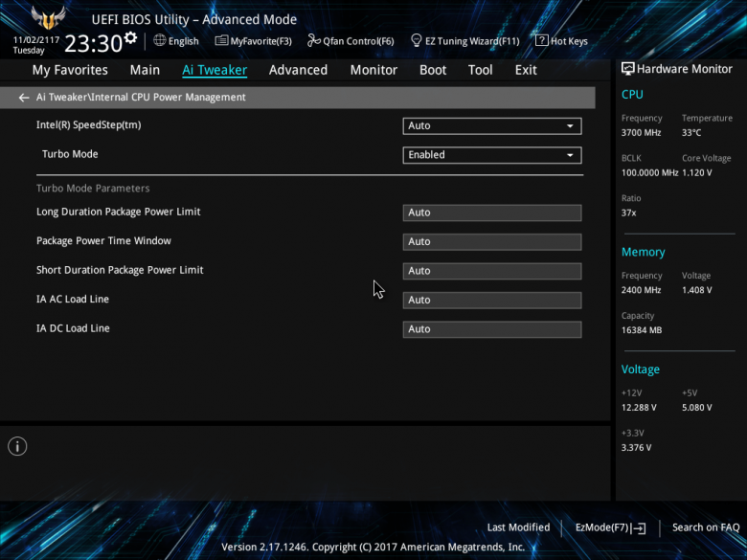Switch to the Main tab
Screen dimensions: 747x560
click(x=145, y=70)
